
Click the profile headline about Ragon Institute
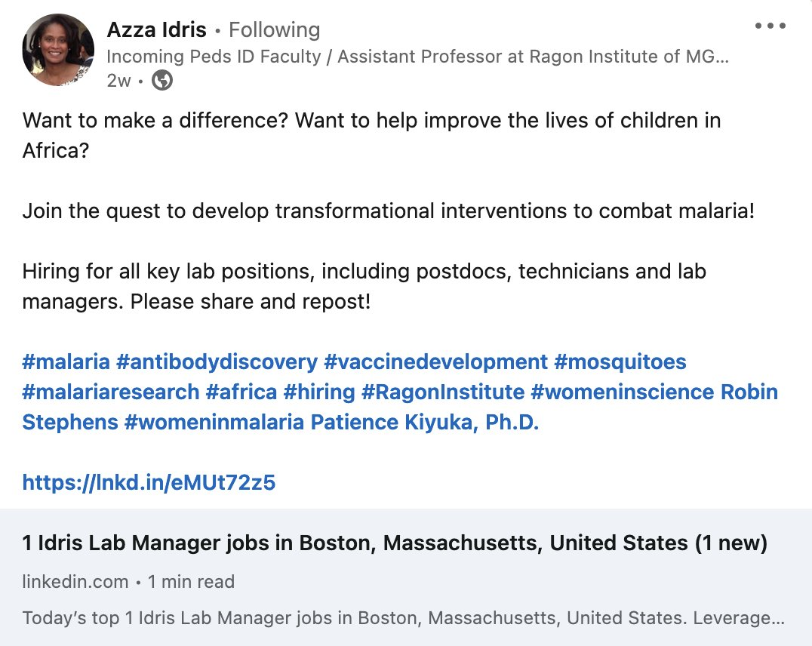click(417, 57)
